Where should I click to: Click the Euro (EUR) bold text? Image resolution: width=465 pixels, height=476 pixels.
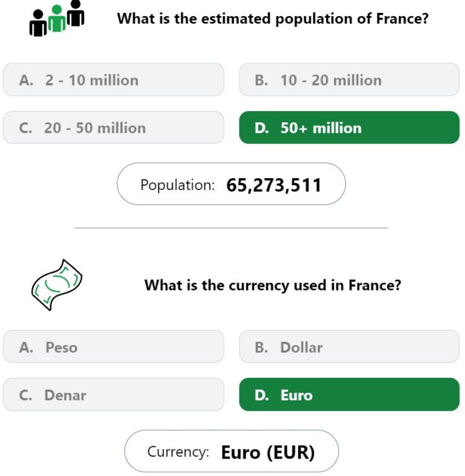(268, 452)
